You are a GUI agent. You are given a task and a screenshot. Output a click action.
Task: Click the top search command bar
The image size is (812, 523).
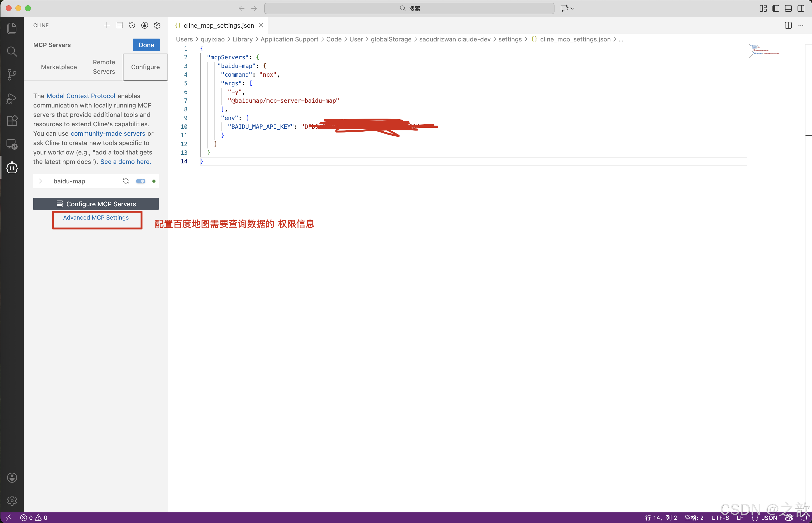(x=409, y=8)
